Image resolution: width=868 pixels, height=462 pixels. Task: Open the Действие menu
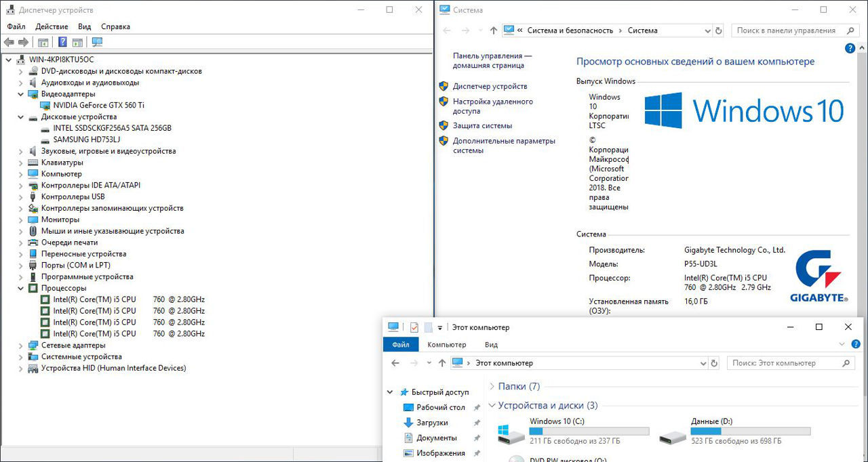click(x=52, y=26)
